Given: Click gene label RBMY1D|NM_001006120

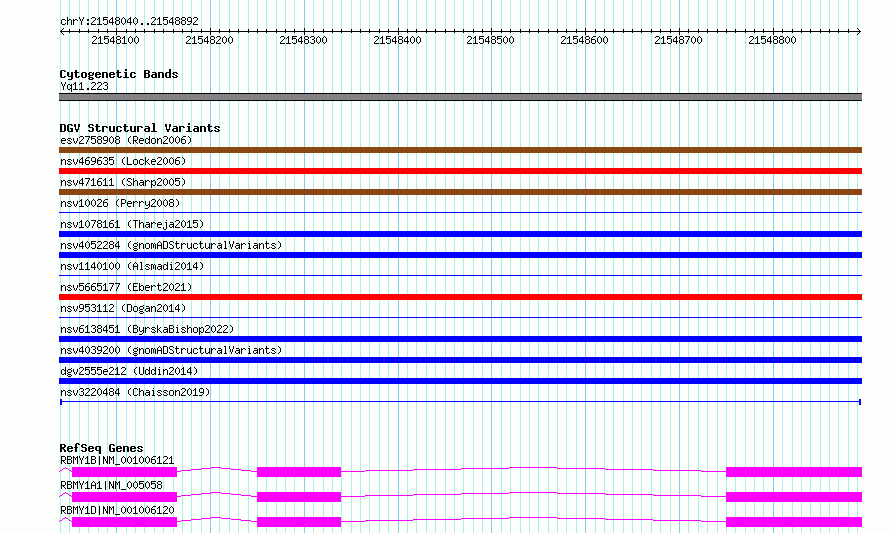Looking at the screenshot, I should tap(117, 510).
